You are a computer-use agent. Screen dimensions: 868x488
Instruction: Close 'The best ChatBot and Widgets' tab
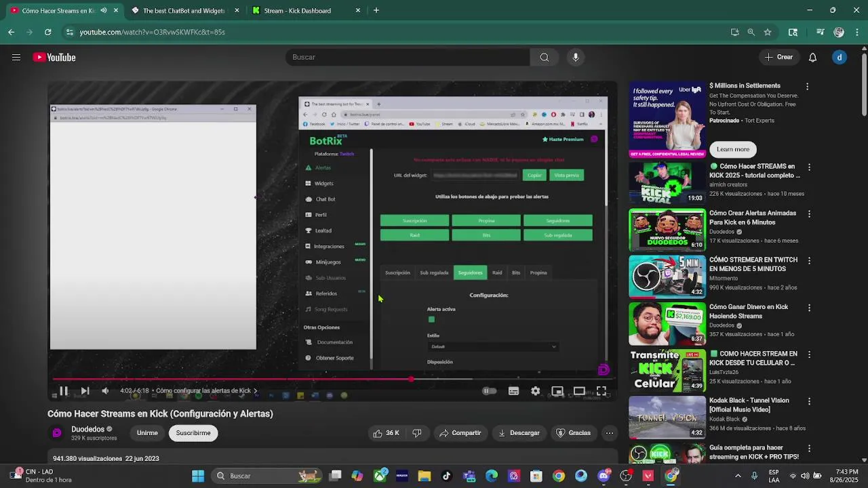237,11
